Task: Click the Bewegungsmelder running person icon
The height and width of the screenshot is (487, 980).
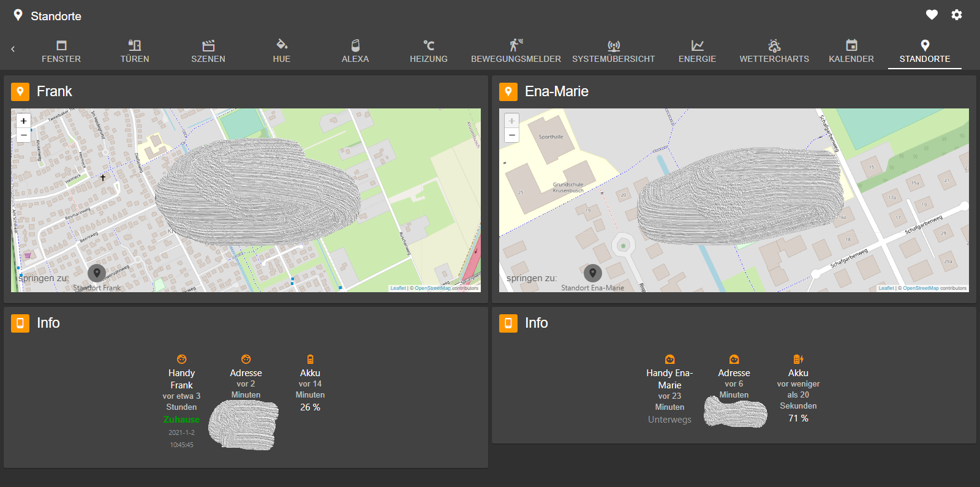Action: [x=516, y=45]
